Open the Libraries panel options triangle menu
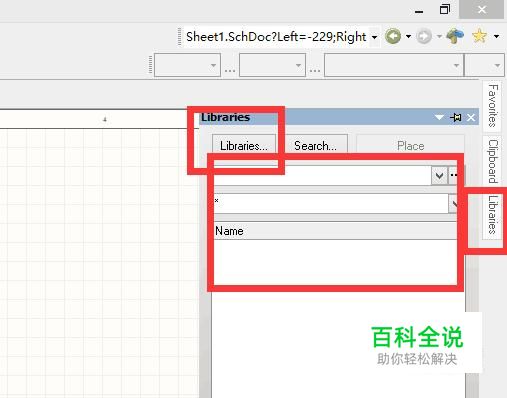Viewport: 507px width, 398px height. coord(439,117)
